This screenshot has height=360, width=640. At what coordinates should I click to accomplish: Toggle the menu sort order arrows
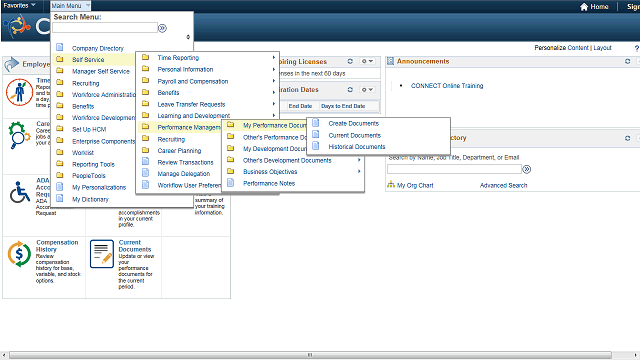pyautogui.click(x=188, y=37)
